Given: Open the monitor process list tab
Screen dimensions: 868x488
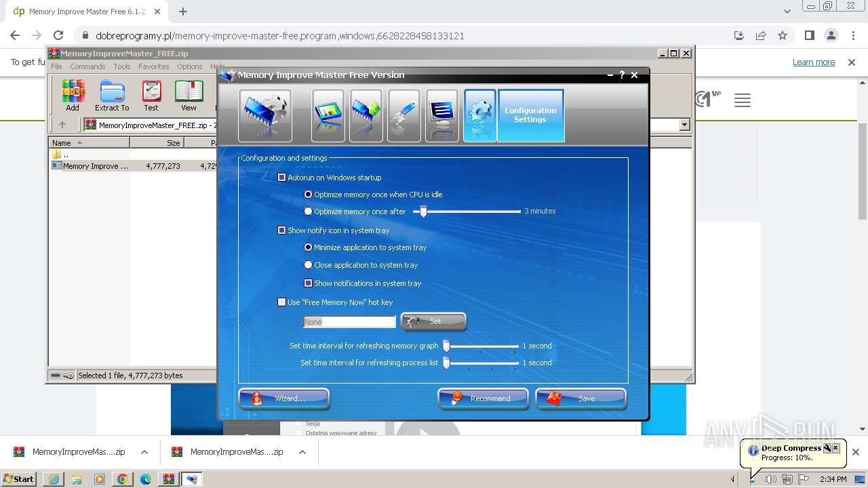Looking at the screenshot, I should point(441,115).
